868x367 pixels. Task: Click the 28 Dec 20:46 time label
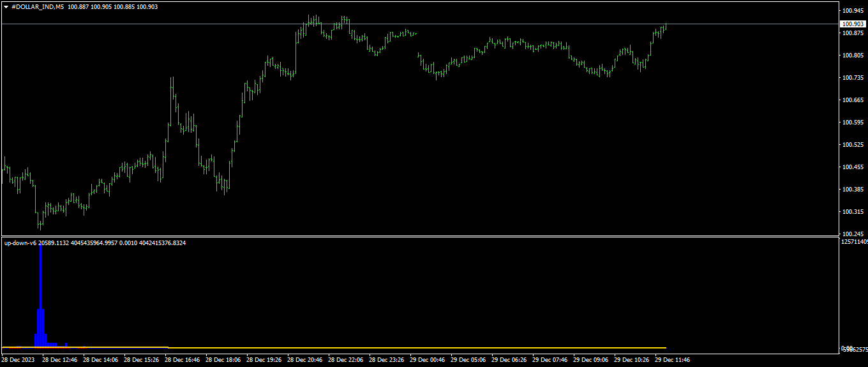tap(304, 360)
